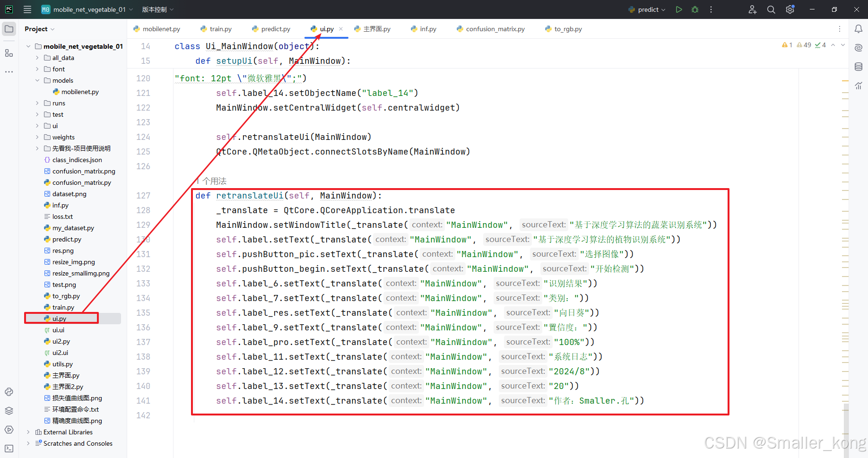This screenshot has height=458, width=868.
Task: Open the project name dropdown
Action: (87, 9)
